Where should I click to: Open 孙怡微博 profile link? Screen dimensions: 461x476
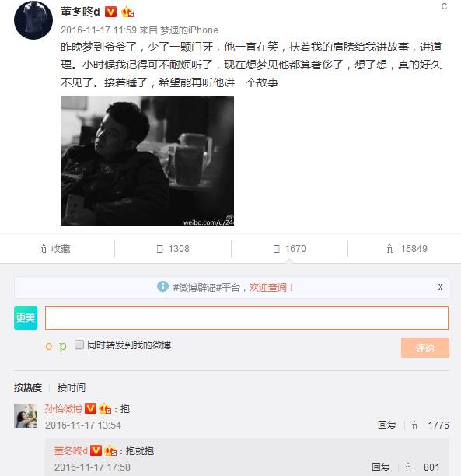64,408
